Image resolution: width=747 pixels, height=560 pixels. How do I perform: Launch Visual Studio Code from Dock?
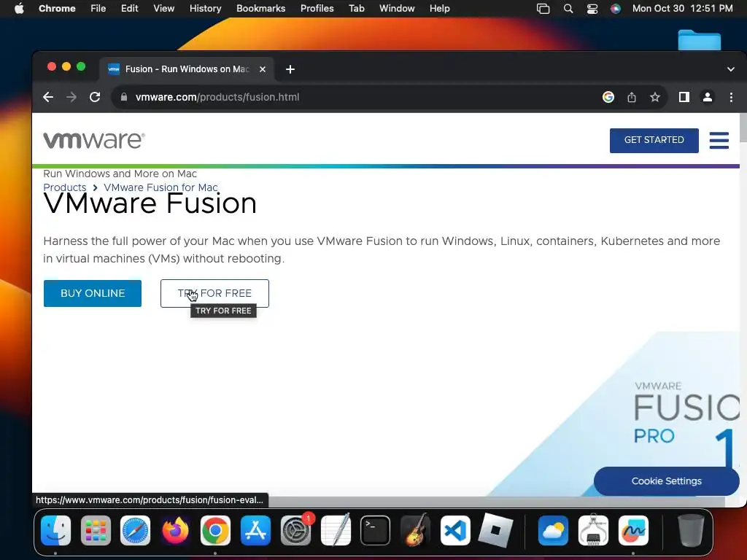click(x=455, y=530)
